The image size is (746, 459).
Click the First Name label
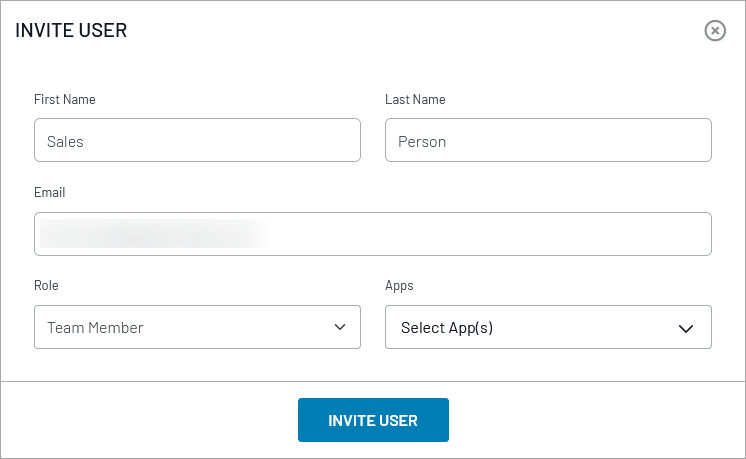pyautogui.click(x=65, y=99)
